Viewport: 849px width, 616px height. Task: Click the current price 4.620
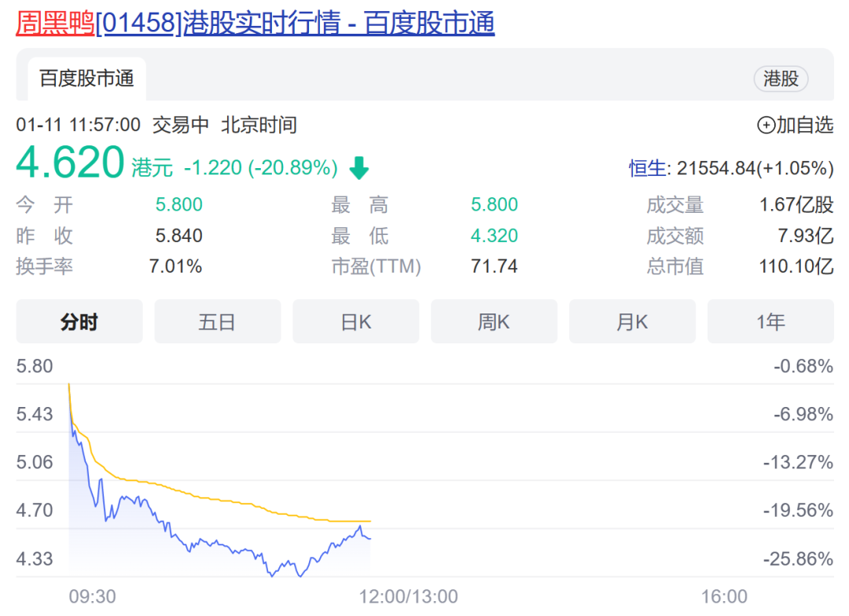tap(71, 162)
